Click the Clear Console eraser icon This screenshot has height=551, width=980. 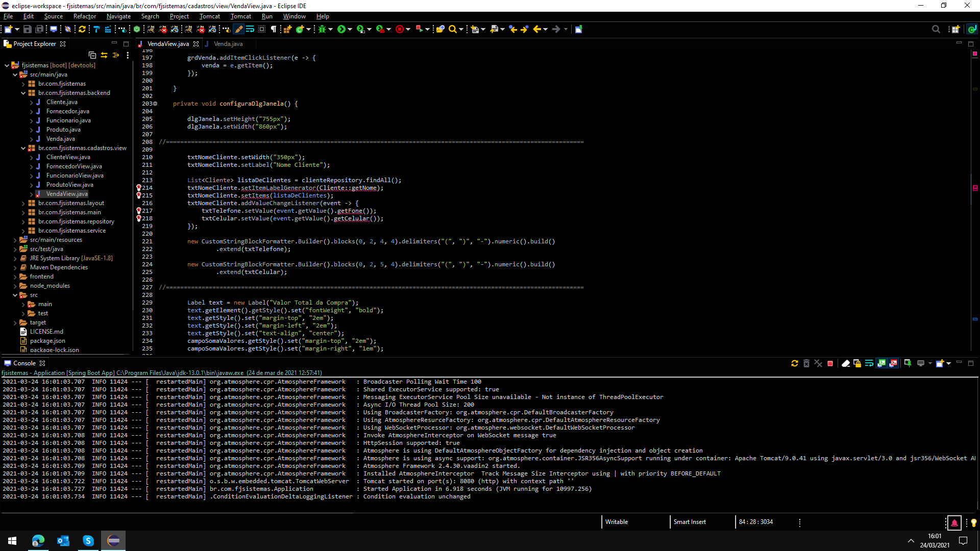click(x=846, y=363)
